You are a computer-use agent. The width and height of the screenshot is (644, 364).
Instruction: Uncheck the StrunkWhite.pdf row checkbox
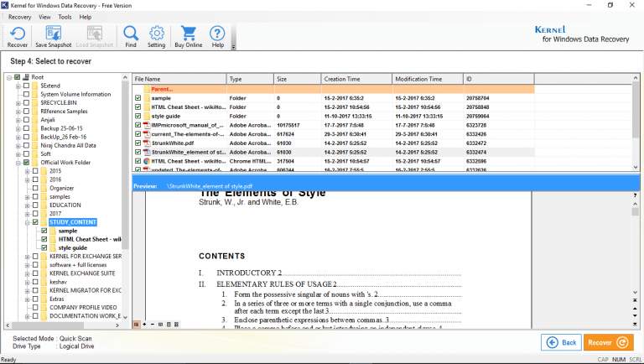tap(138, 143)
